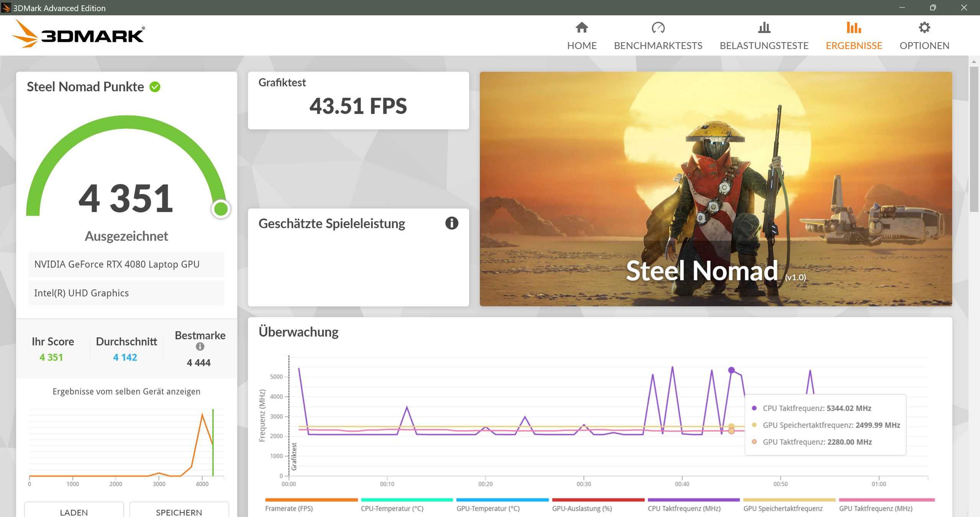Click the green checkmark beside Steel Nomad Punkte

[154, 87]
